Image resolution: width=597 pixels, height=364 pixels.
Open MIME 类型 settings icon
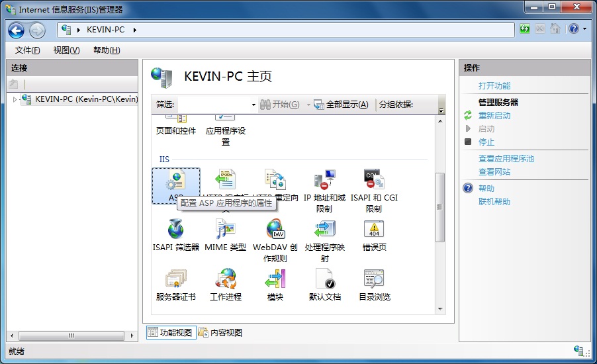click(225, 230)
